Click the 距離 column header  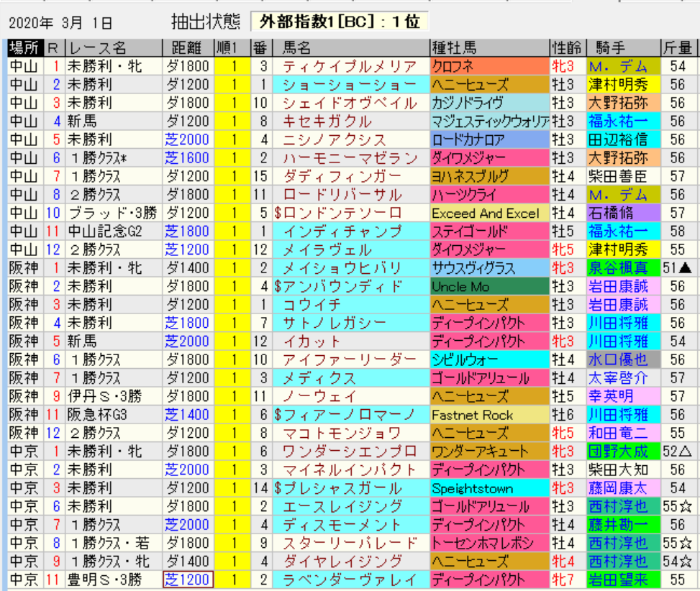point(187,48)
